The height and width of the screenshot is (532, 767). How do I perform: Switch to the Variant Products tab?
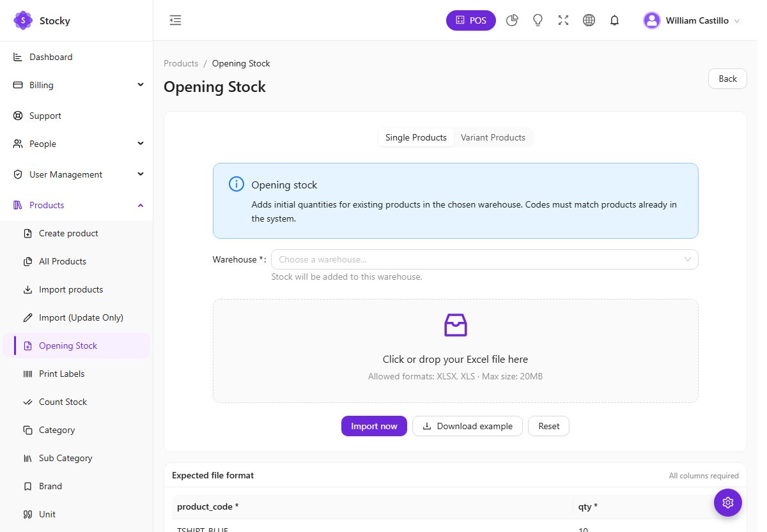493,137
